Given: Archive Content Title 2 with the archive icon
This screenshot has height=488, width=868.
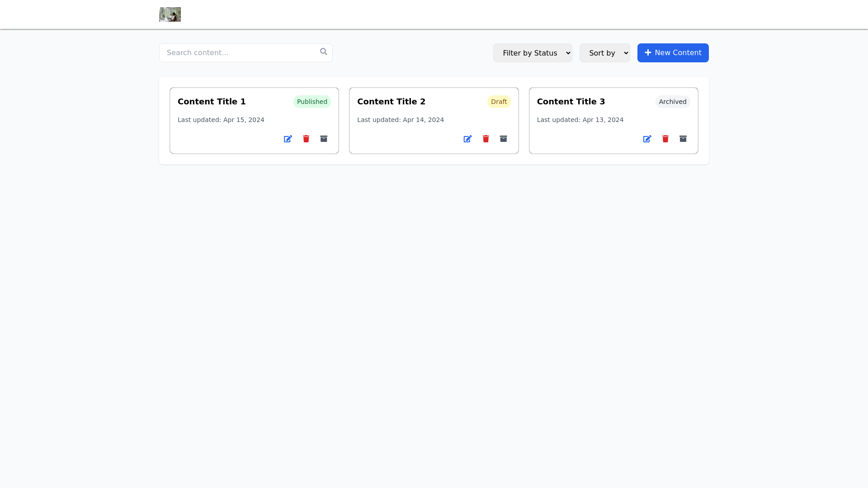Looking at the screenshot, I should point(503,139).
